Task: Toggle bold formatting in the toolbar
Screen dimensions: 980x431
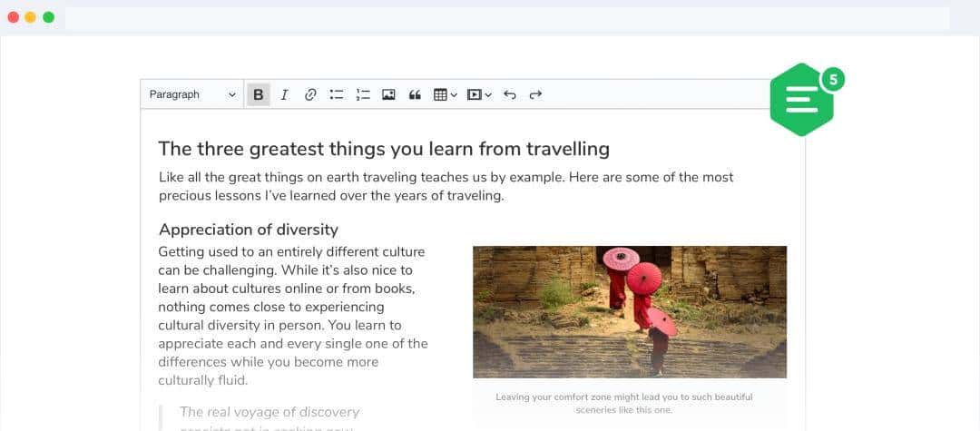Action: (x=259, y=94)
